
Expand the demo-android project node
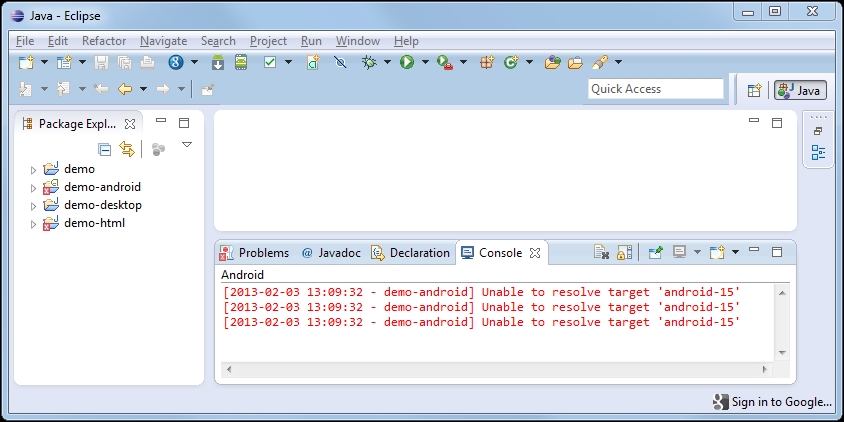(x=33, y=188)
